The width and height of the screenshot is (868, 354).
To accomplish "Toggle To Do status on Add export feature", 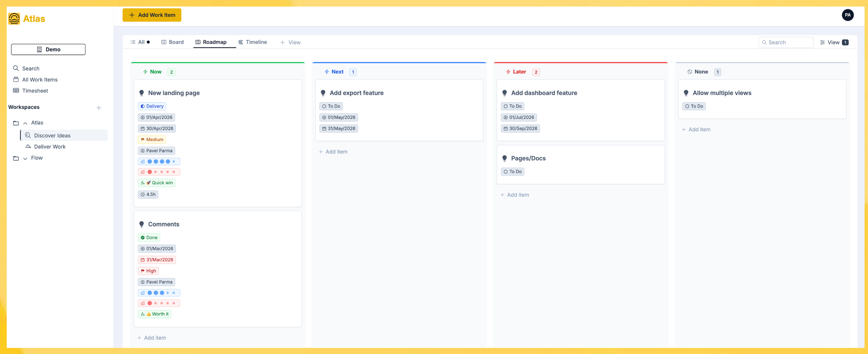I will point(331,106).
